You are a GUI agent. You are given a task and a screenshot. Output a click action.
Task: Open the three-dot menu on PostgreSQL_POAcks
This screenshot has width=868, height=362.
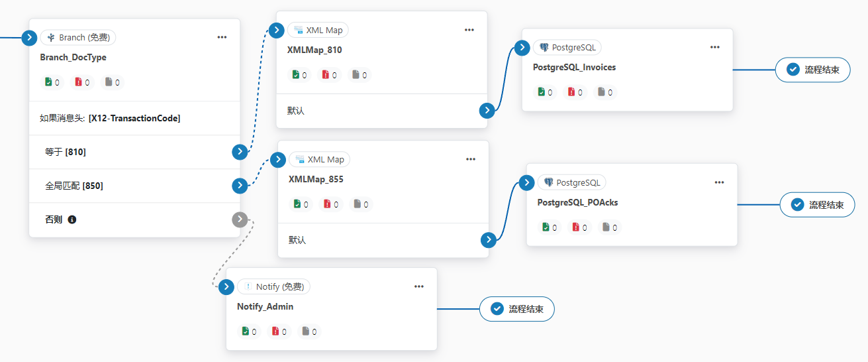(x=719, y=182)
